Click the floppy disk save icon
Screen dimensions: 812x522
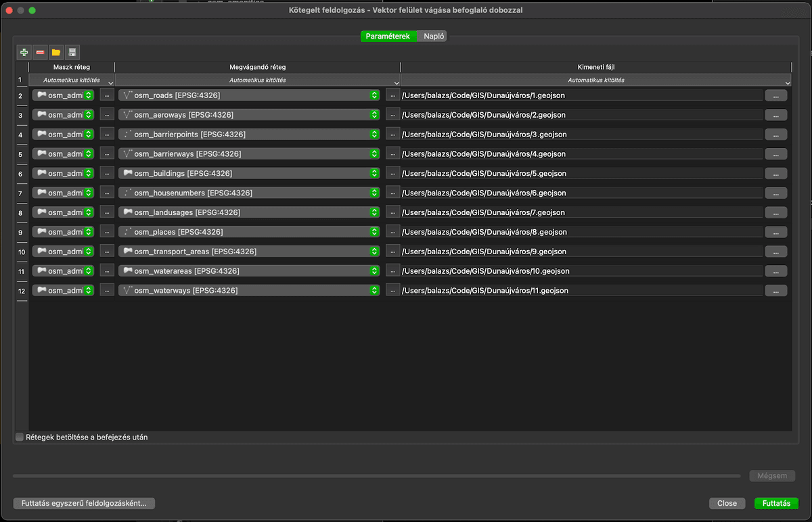point(72,52)
